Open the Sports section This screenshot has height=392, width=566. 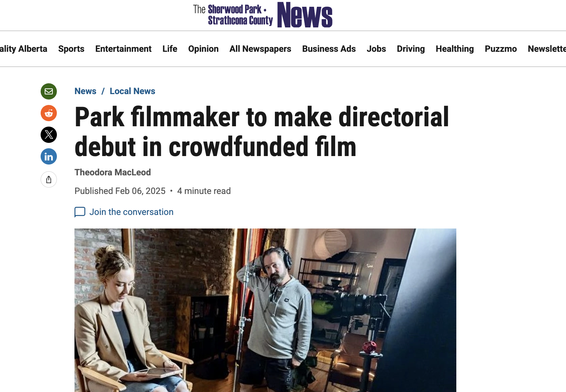71,49
